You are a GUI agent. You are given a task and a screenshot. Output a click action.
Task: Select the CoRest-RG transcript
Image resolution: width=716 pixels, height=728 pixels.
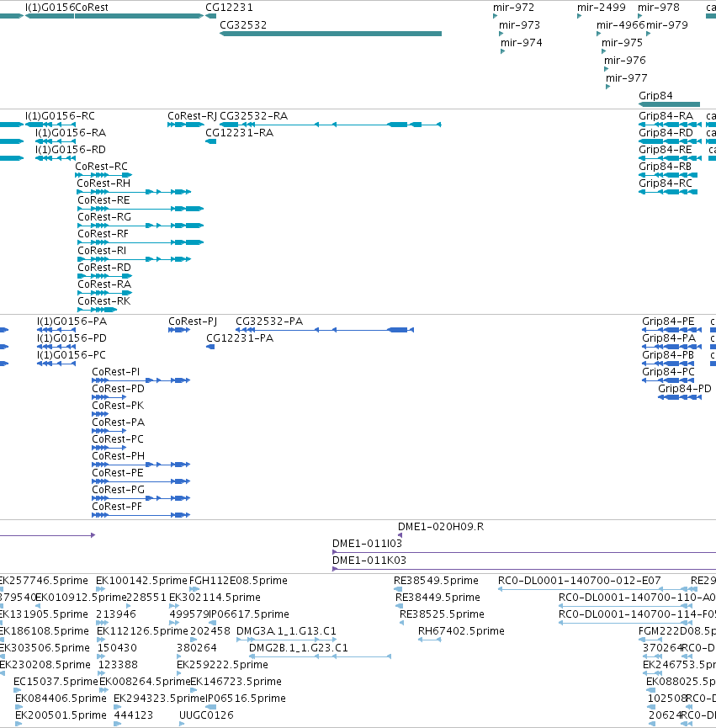(141, 226)
